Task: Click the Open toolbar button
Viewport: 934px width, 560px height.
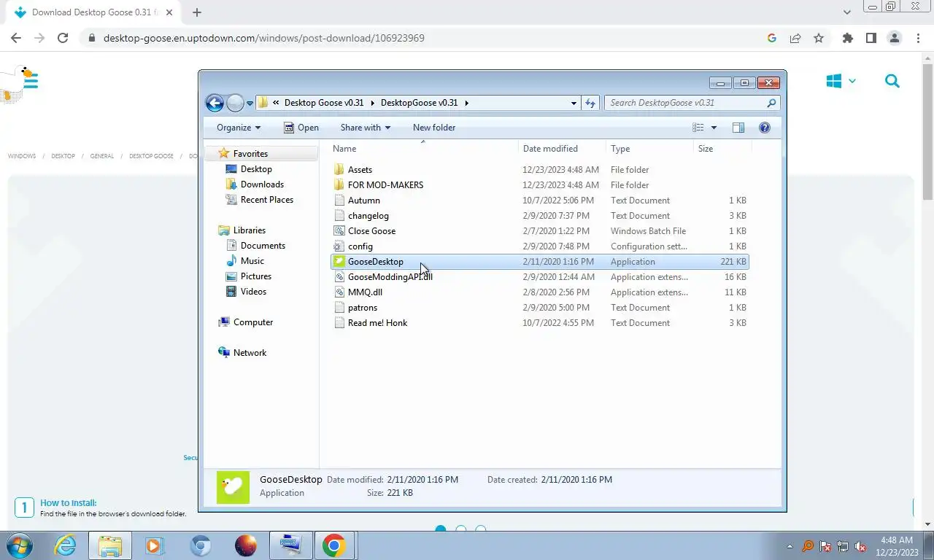Action: click(x=301, y=128)
